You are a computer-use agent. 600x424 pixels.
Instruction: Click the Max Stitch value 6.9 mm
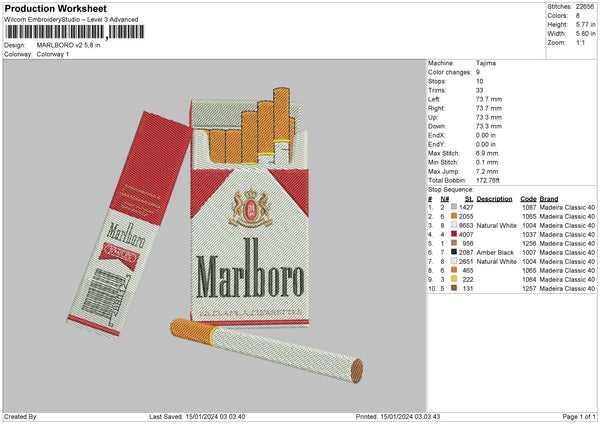[487, 153]
